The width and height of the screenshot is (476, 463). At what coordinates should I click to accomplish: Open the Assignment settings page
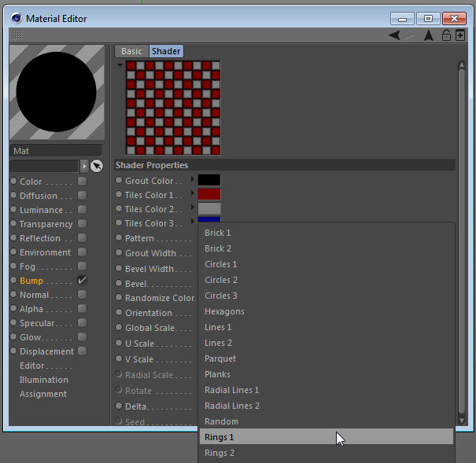pos(43,394)
